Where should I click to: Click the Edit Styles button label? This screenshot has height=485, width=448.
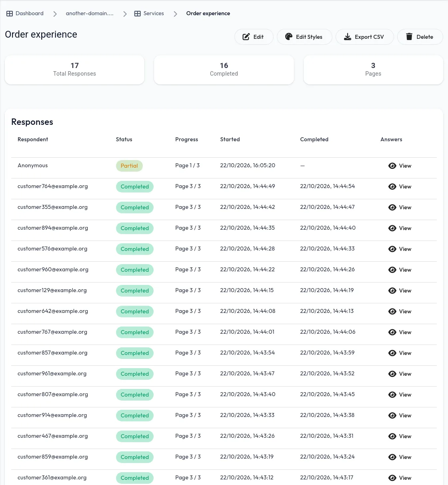click(309, 37)
